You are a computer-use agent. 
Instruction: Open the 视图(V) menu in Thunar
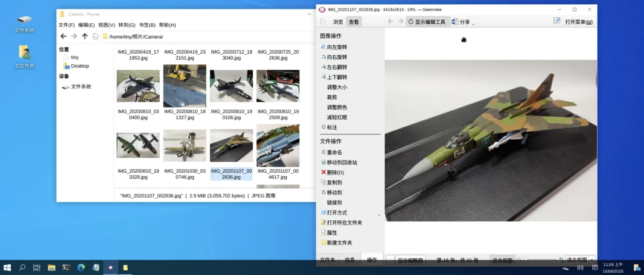pos(107,25)
